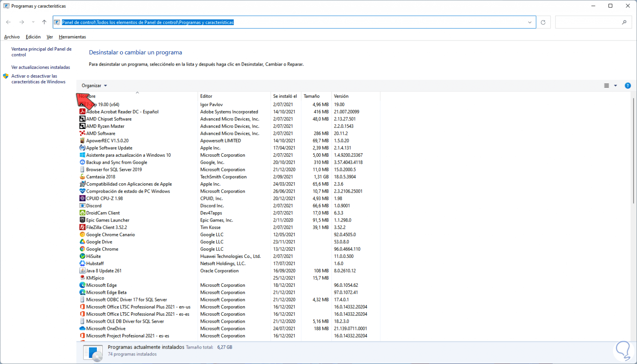Open the help question mark icon
The width and height of the screenshot is (637, 364).
(x=628, y=86)
